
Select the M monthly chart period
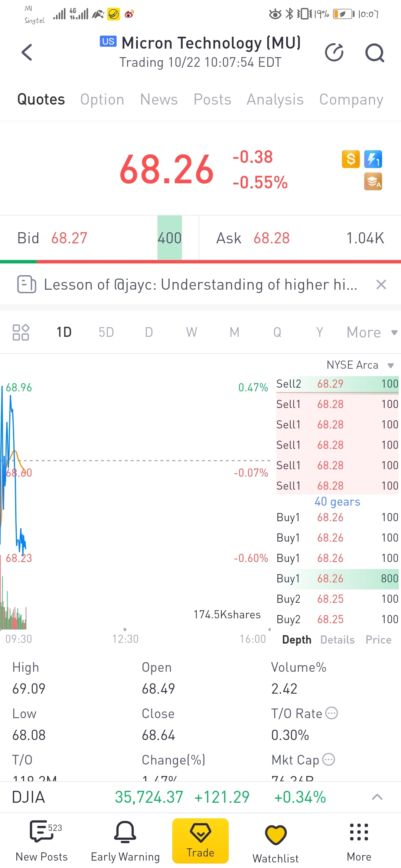click(x=234, y=332)
